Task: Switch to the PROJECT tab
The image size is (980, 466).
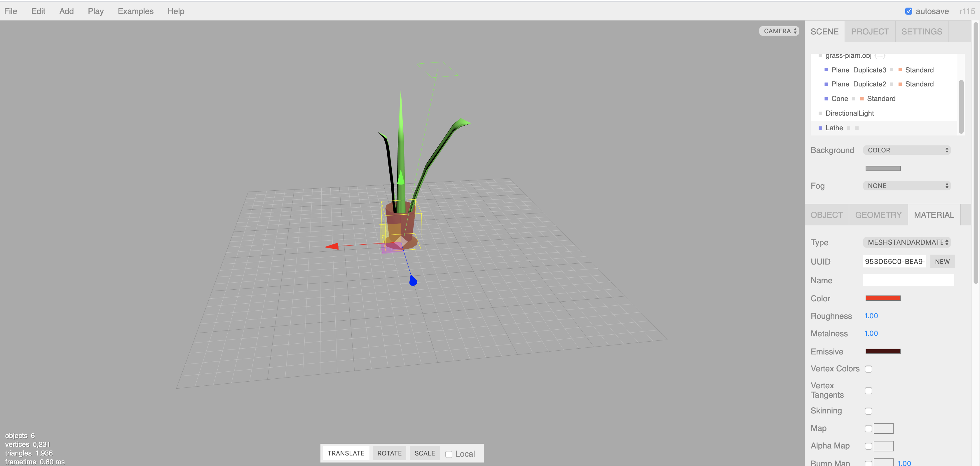Action: [870, 32]
